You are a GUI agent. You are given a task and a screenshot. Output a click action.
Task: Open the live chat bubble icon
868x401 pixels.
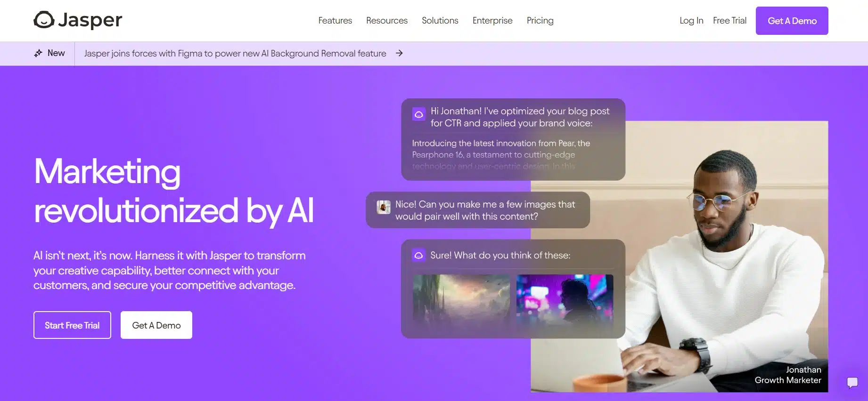click(x=852, y=382)
